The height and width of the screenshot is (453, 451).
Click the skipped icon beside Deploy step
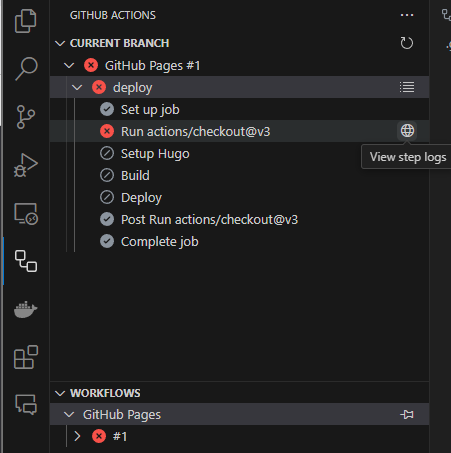coord(107,197)
